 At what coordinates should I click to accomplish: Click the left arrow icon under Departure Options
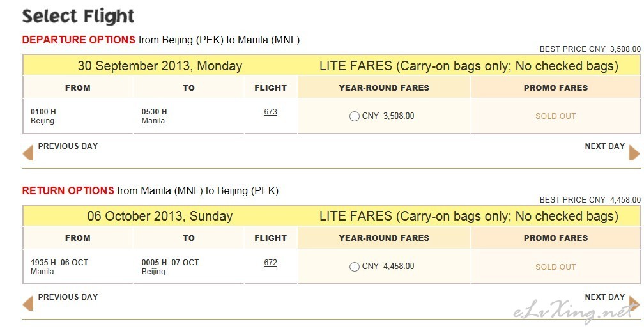pos(28,153)
